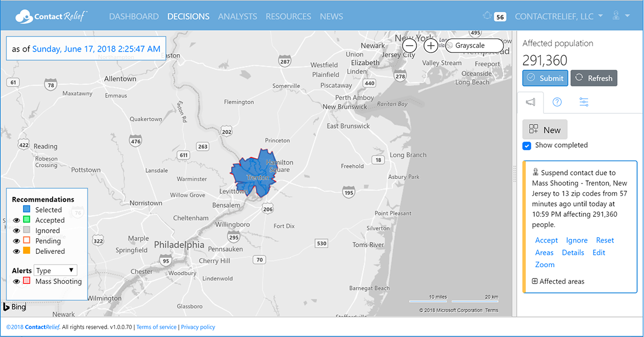
Task: Click the Delivered orange color swatch
Action: [x=26, y=251]
